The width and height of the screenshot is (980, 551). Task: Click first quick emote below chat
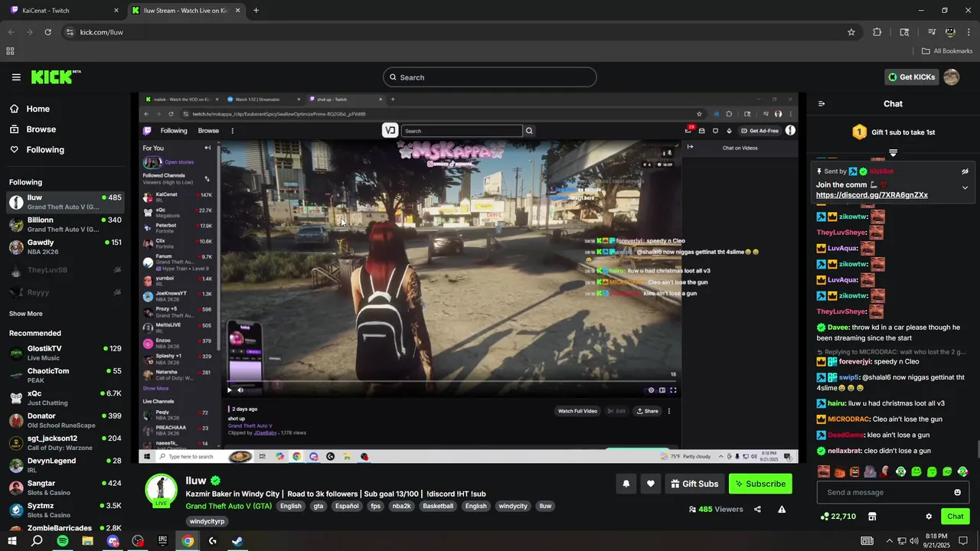(824, 472)
